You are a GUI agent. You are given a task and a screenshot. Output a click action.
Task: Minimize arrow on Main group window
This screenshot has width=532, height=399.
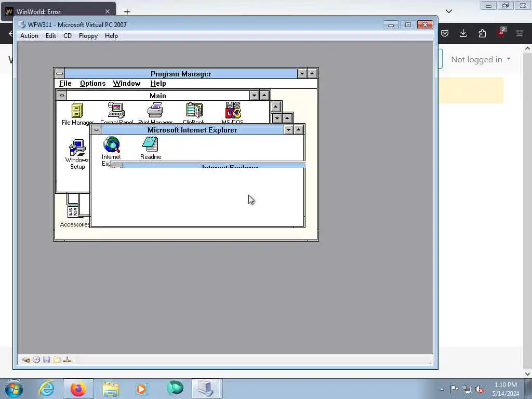click(x=254, y=96)
